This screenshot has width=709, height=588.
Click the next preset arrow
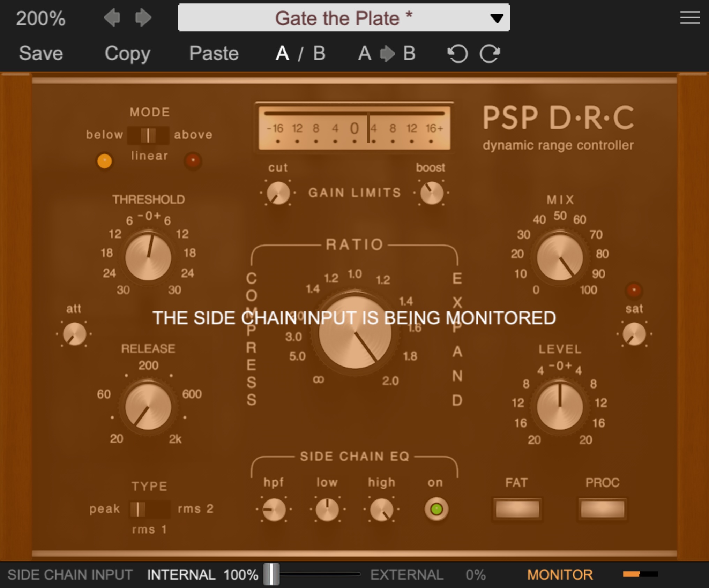pos(143,18)
